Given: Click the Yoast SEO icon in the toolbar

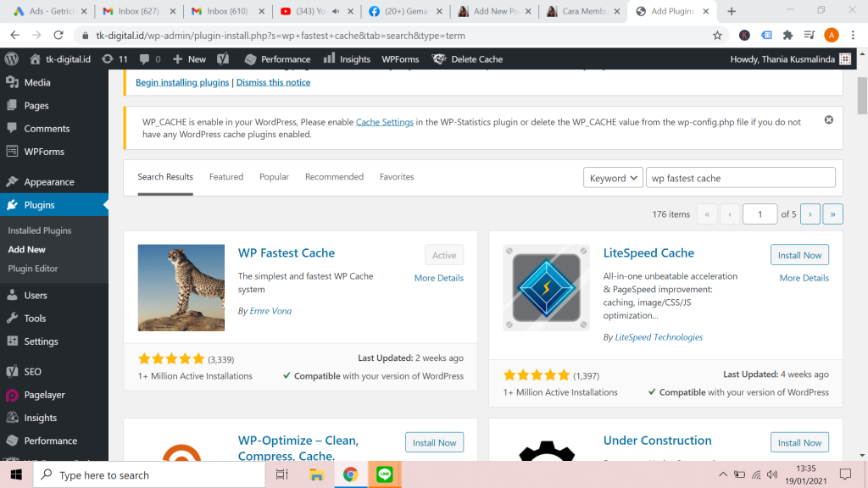Looking at the screenshot, I should tap(222, 59).
